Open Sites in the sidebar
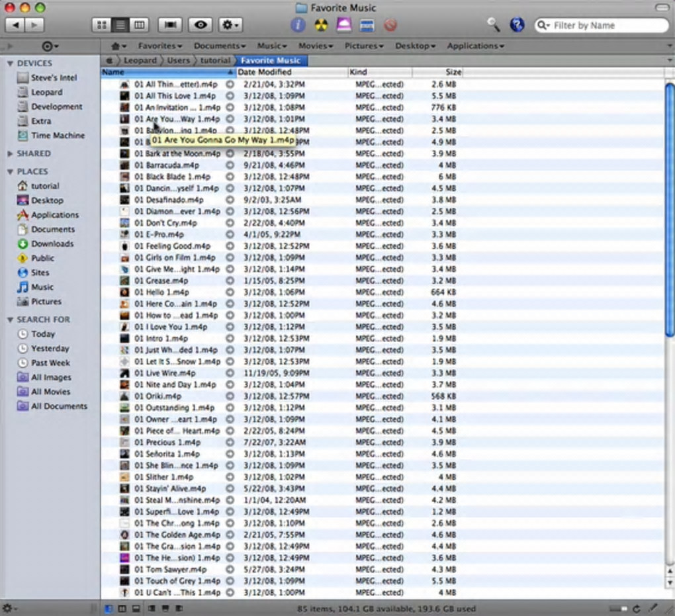This screenshot has height=616, width=675. point(32,273)
